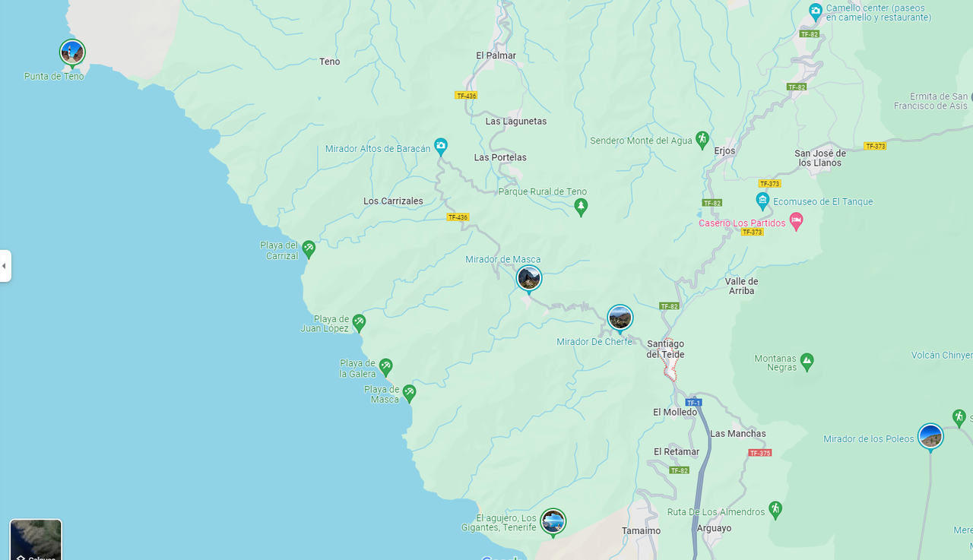
Task: Open the Playa de la Galera beach marker
Action: pyautogui.click(x=385, y=367)
